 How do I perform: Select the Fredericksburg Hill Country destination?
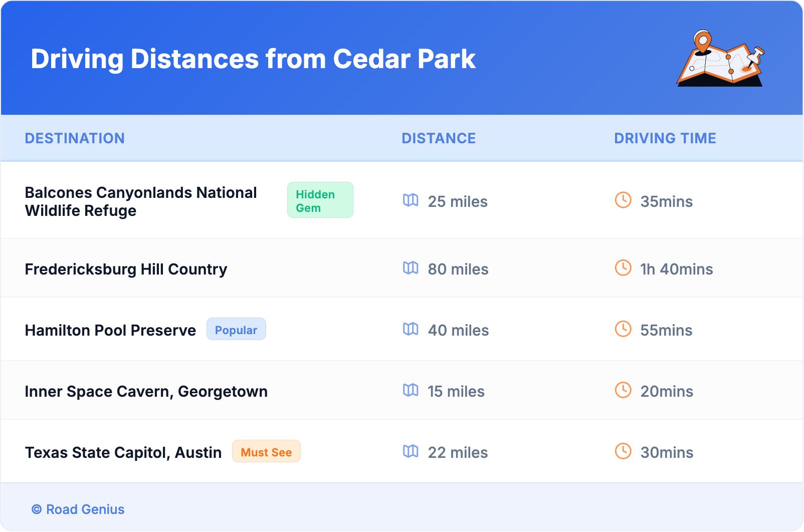[126, 270]
